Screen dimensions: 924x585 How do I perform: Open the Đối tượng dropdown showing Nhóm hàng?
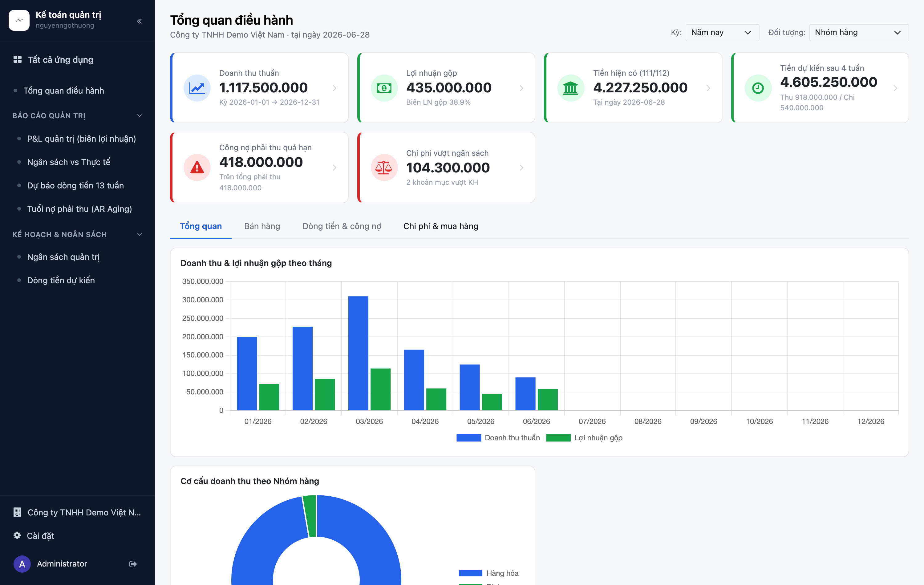tap(859, 32)
